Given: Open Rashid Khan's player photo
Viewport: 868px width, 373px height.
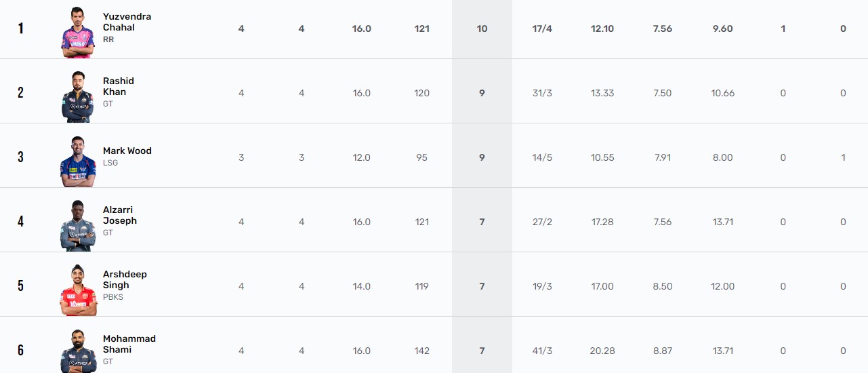Looking at the screenshot, I should point(78,96).
